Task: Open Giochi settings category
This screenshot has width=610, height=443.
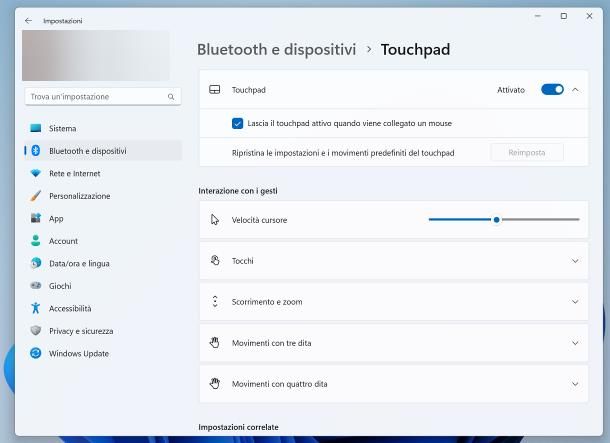Action: (x=103, y=286)
